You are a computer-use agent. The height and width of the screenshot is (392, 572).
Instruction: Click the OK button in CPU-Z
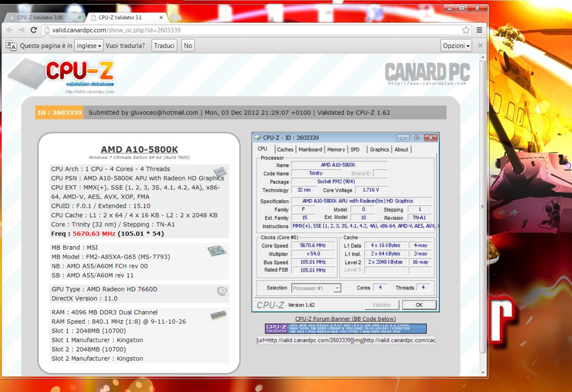pyautogui.click(x=419, y=305)
